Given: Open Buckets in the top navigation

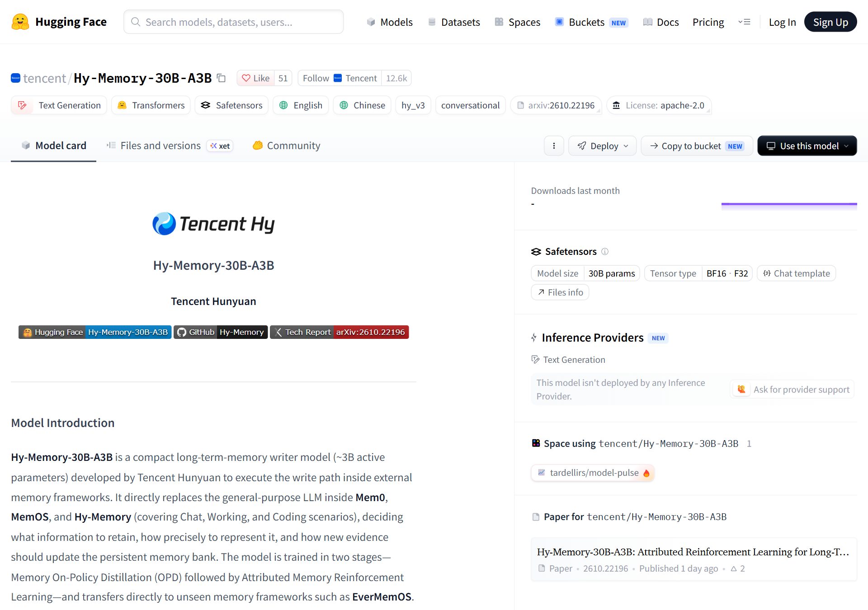Looking at the screenshot, I should 591,22.
